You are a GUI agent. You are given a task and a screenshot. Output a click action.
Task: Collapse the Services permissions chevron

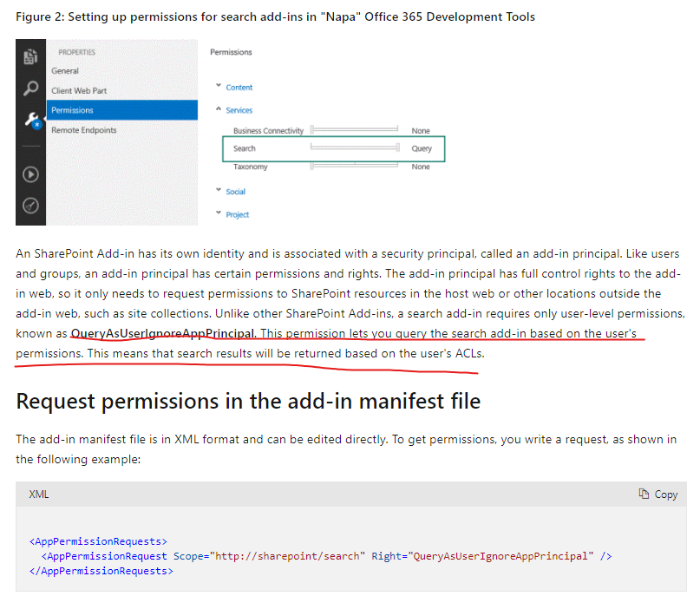tap(219, 108)
